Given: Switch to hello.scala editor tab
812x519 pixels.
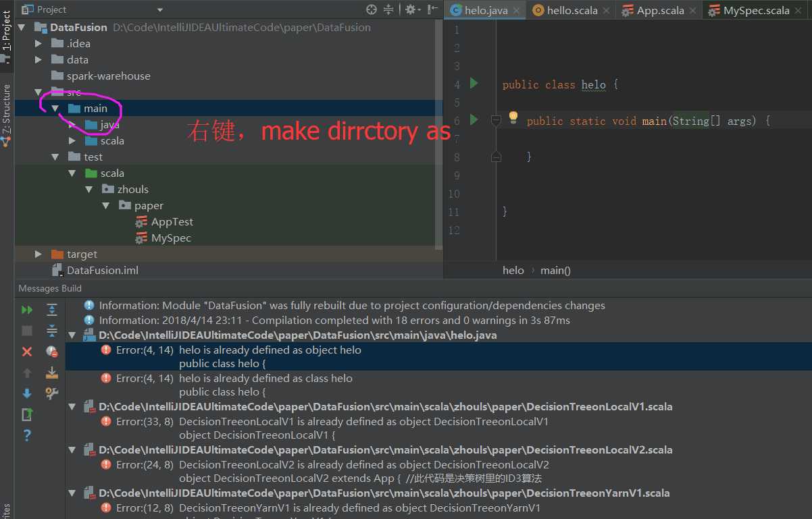Looking at the screenshot, I should (572, 10).
